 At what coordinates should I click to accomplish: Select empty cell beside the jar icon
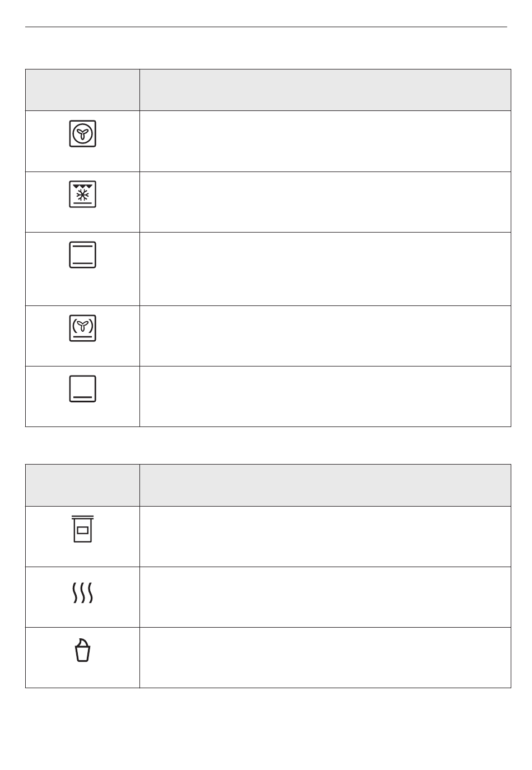(x=325, y=536)
